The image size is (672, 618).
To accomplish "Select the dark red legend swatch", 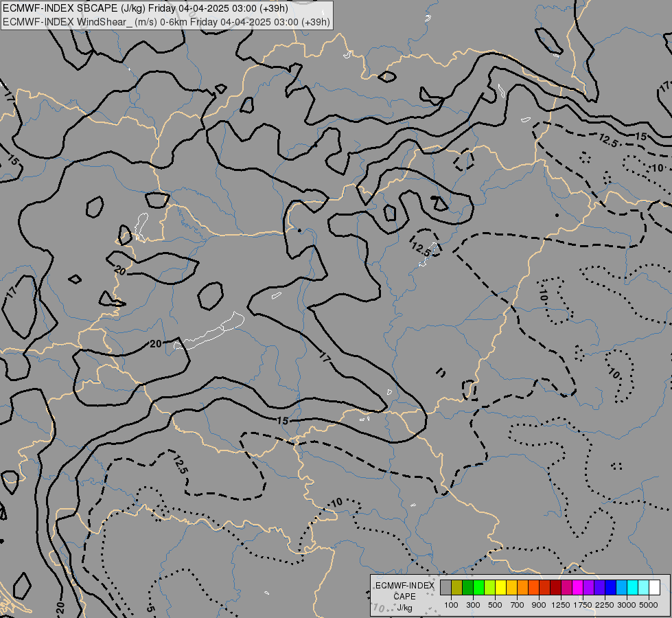I will point(555,588).
